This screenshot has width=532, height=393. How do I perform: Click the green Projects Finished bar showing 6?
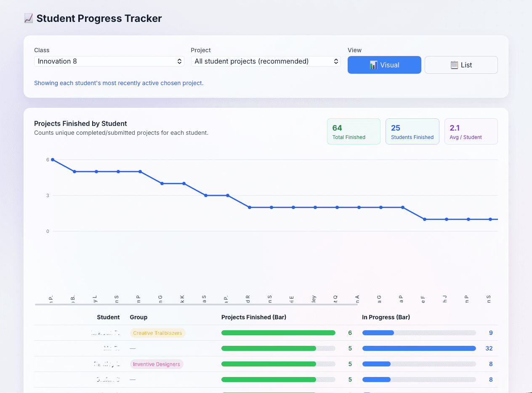tap(278, 333)
